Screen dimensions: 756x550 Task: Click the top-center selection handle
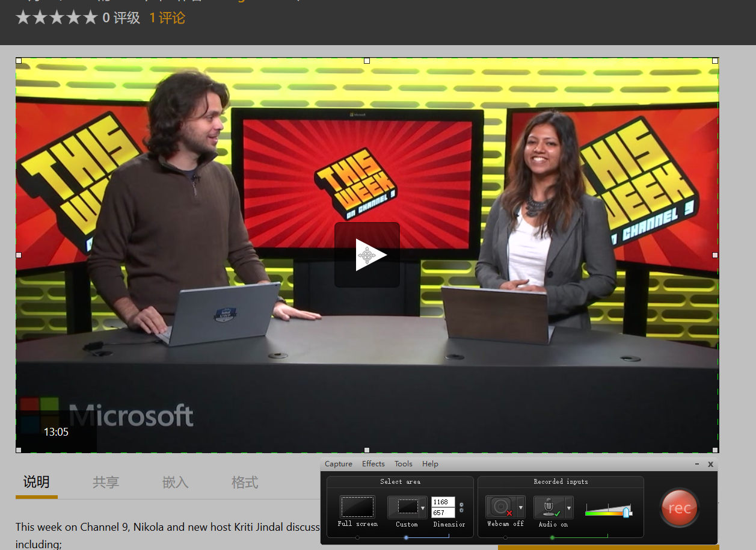[367, 61]
